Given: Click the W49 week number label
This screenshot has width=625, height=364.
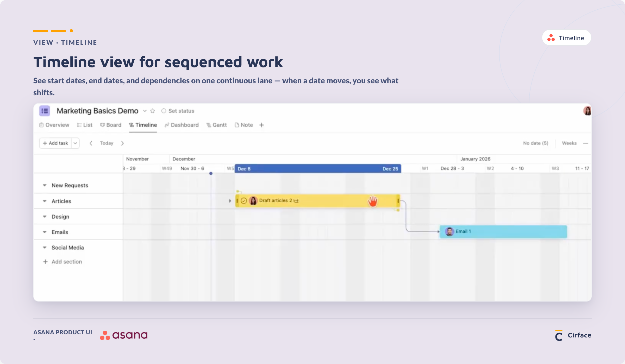Looking at the screenshot, I should tap(167, 168).
